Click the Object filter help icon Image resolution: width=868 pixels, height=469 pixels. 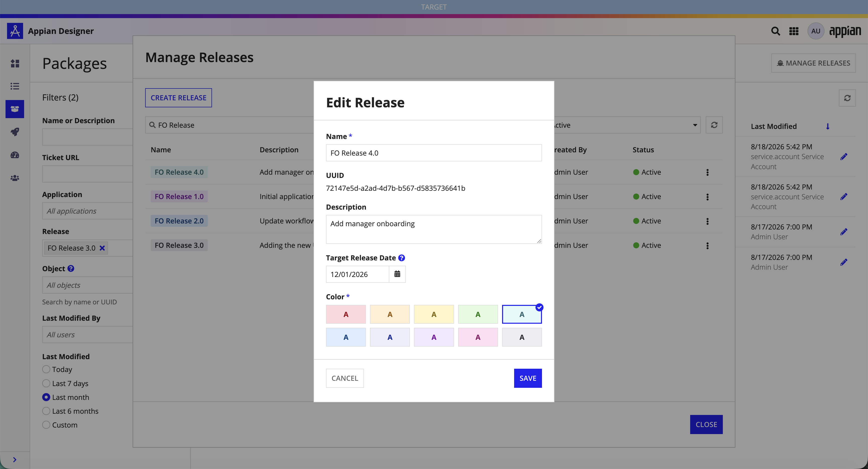click(71, 269)
